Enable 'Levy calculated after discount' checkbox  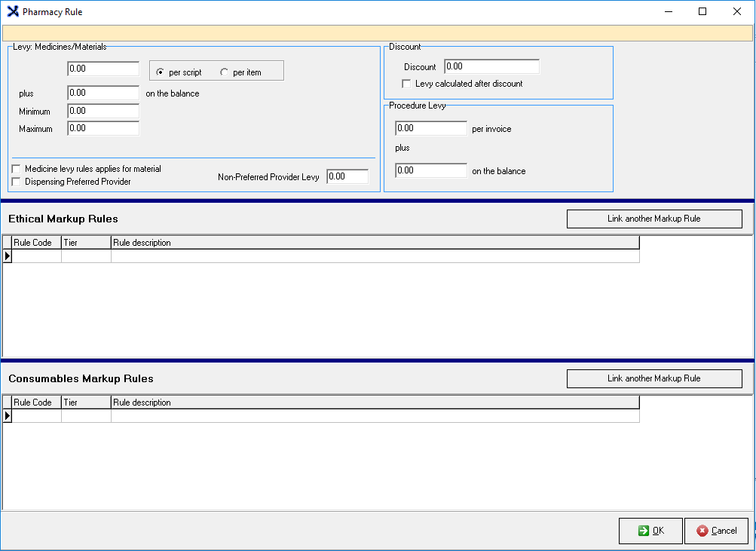[407, 84]
